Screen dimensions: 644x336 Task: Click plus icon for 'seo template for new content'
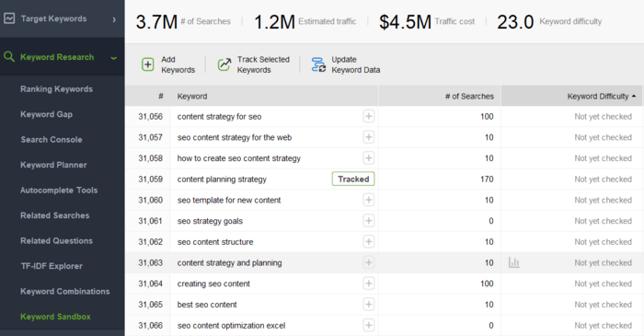pos(368,200)
